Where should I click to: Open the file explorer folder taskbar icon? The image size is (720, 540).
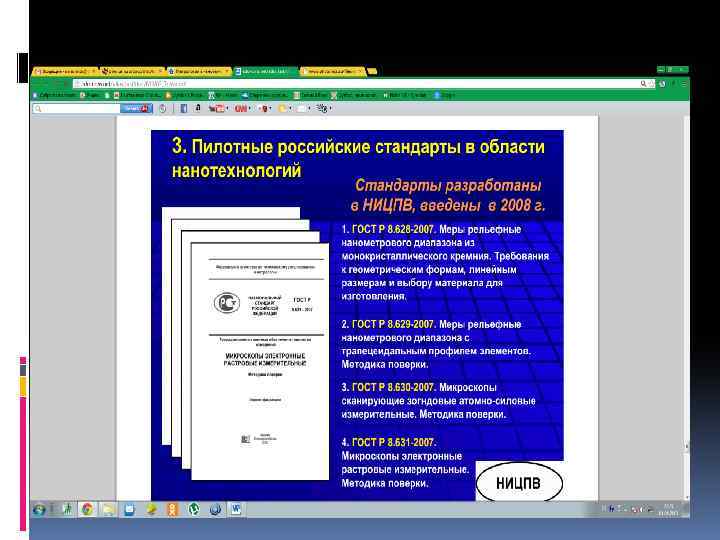point(108,510)
